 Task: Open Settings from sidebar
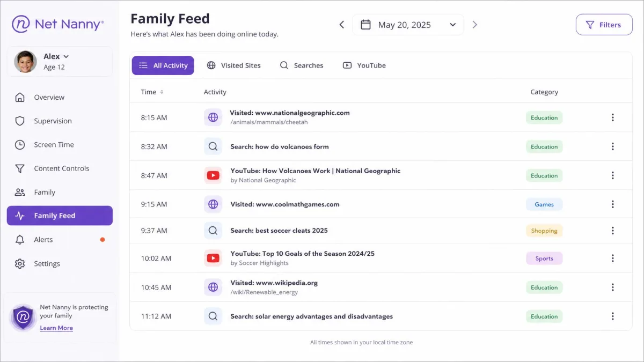click(x=60, y=263)
